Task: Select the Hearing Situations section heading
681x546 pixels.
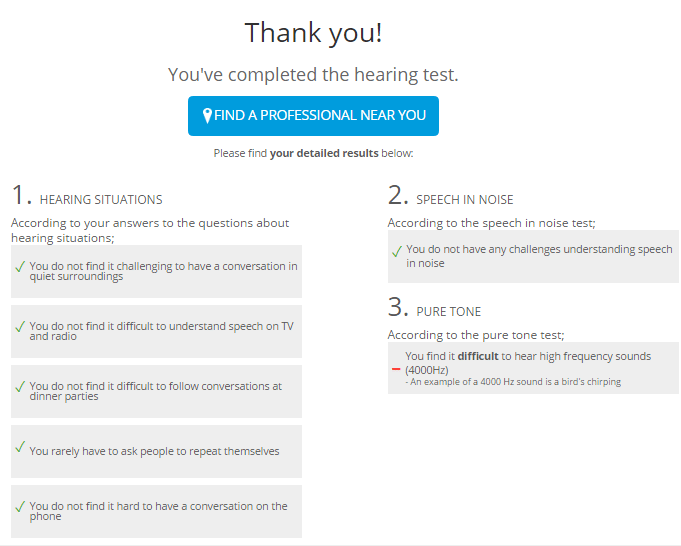Action: (x=101, y=200)
